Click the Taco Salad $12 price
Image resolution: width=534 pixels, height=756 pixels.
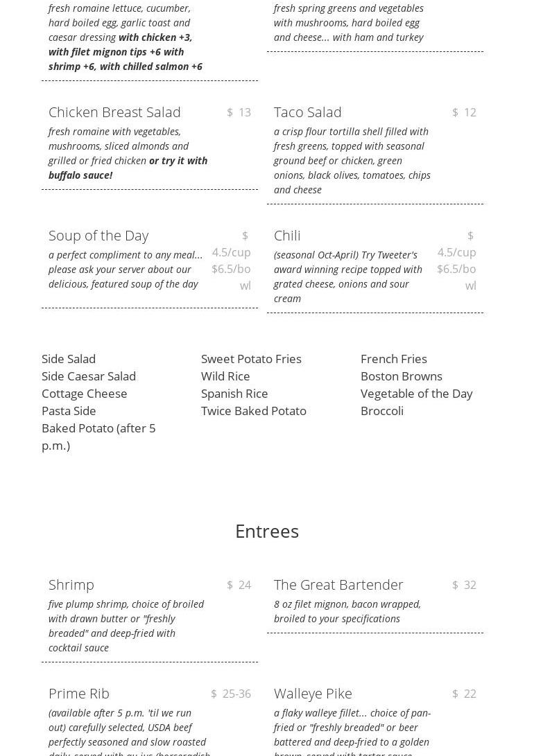pyautogui.click(x=464, y=112)
